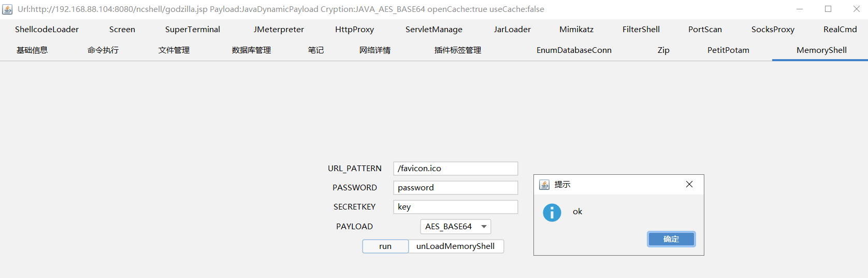Open the PortScan tab
The width and height of the screenshot is (868, 278).
pyautogui.click(x=705, y=30)
